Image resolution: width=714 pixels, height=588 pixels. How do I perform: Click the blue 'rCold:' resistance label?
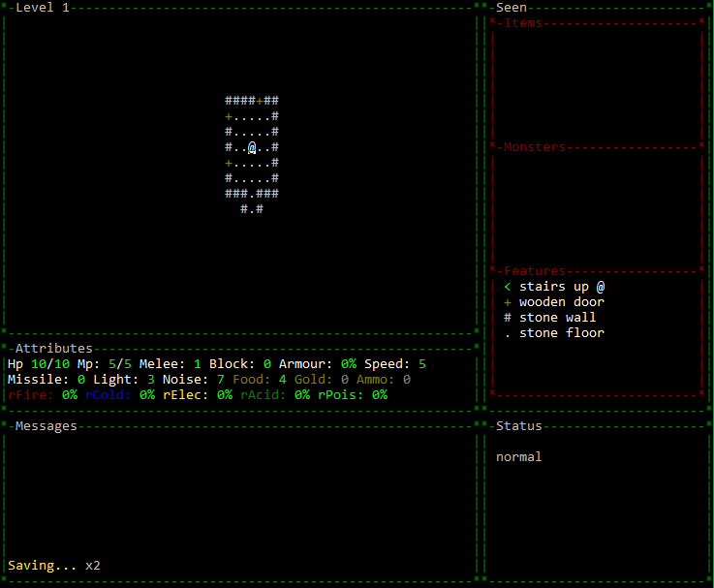click(x=108, y=395)
